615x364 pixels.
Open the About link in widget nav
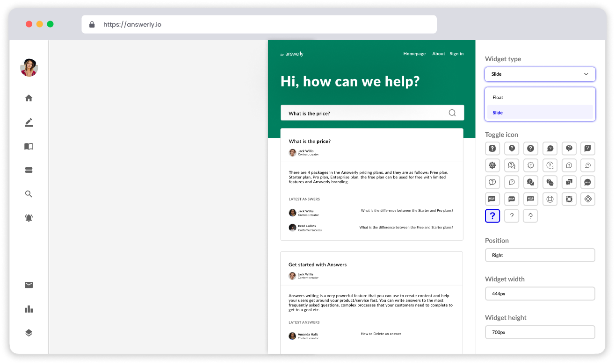(x=439, y=54)
